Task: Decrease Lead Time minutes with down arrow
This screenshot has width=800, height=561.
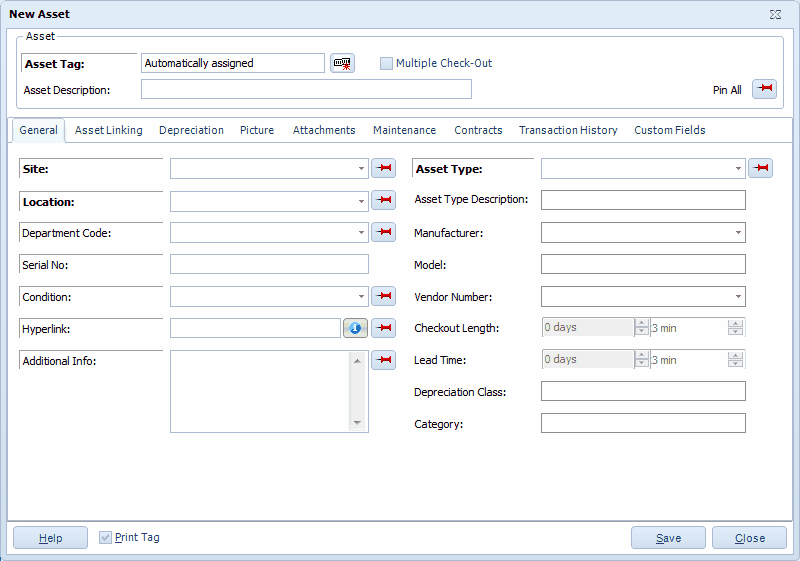Action: click(x=735, y=364)
